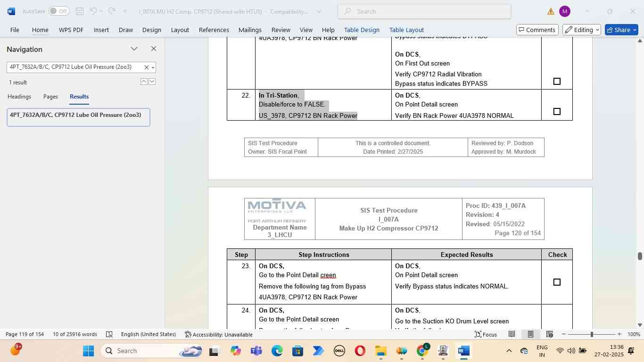Open the document title dropdown chevron
644x362 pixels.
319,11
